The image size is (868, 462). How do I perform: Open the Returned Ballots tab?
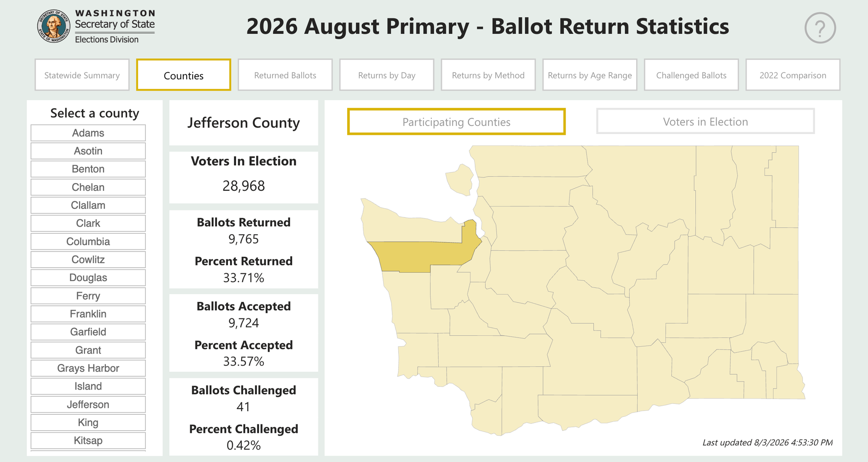[285, 75]
